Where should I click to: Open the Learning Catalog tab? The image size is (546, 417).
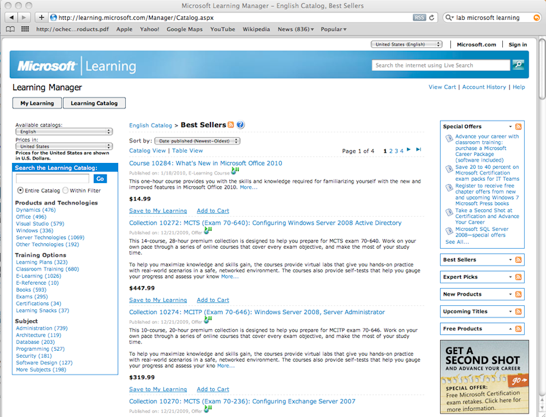pyautogui.click(x=94, y=103)
